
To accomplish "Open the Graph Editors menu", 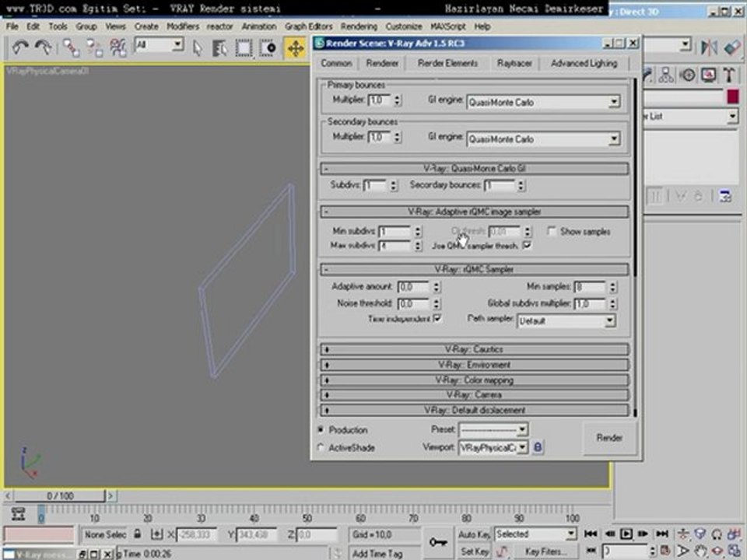I will click(x=308, y=26).
